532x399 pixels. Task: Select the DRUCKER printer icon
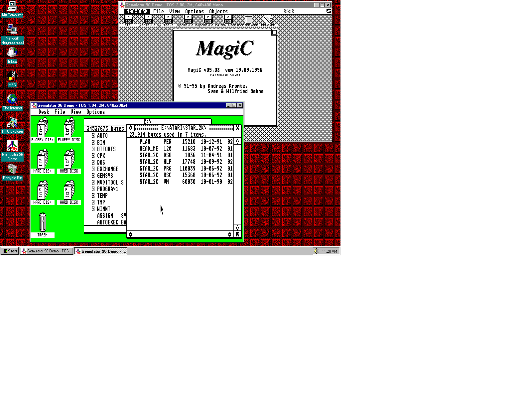pyautogui.click(x=268, y=20)
